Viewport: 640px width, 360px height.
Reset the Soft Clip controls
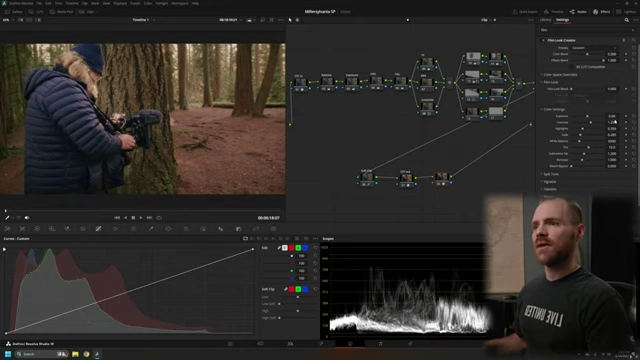[x=315, y=289]
